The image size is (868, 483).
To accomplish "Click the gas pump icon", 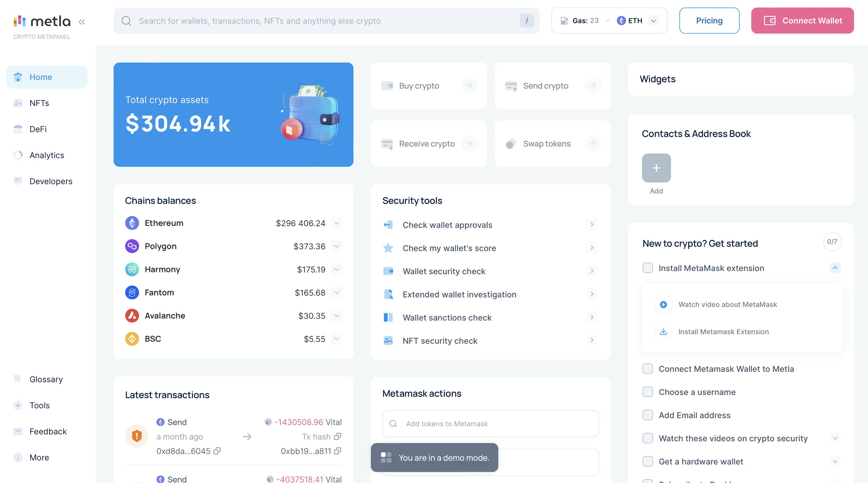I will coord(564,21).
